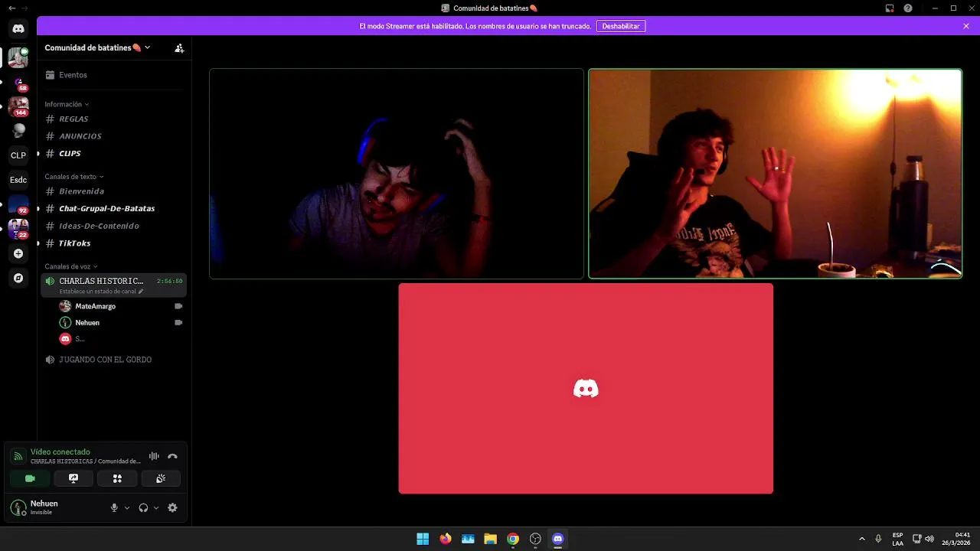Image resolution: width=980 pixels, height=551 pixels.
Task: Open the Discover servers compass icon
Action: coord(18,278)
